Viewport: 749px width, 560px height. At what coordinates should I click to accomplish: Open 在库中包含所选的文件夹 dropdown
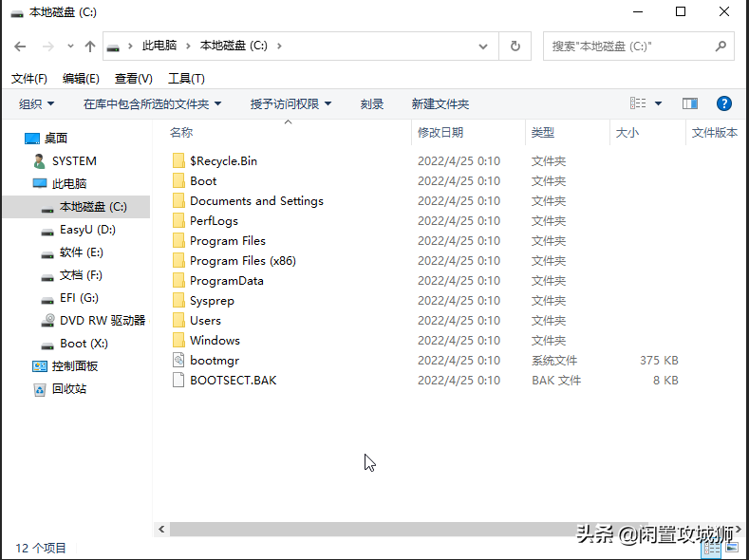(153, 104)
